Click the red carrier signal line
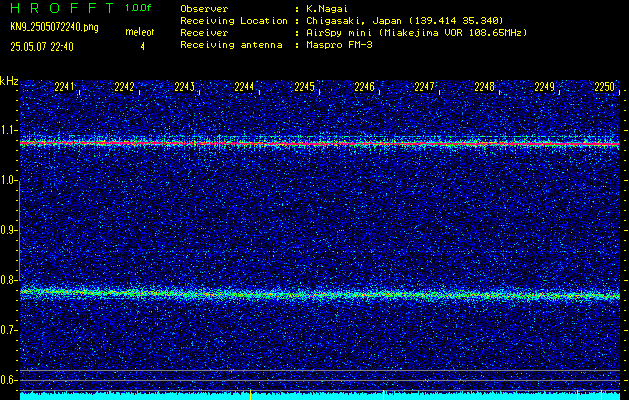Viewport: 629px width, 400px height. pos(320,143)
